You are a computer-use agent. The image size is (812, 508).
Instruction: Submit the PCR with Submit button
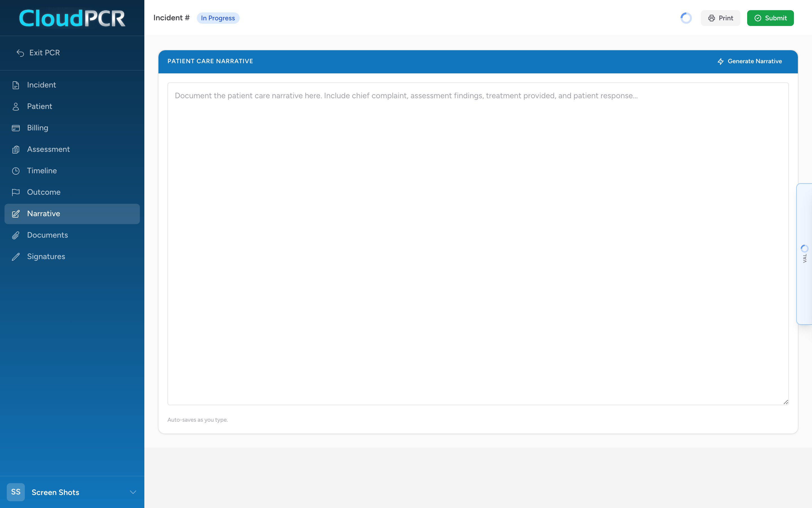(770, 18)
